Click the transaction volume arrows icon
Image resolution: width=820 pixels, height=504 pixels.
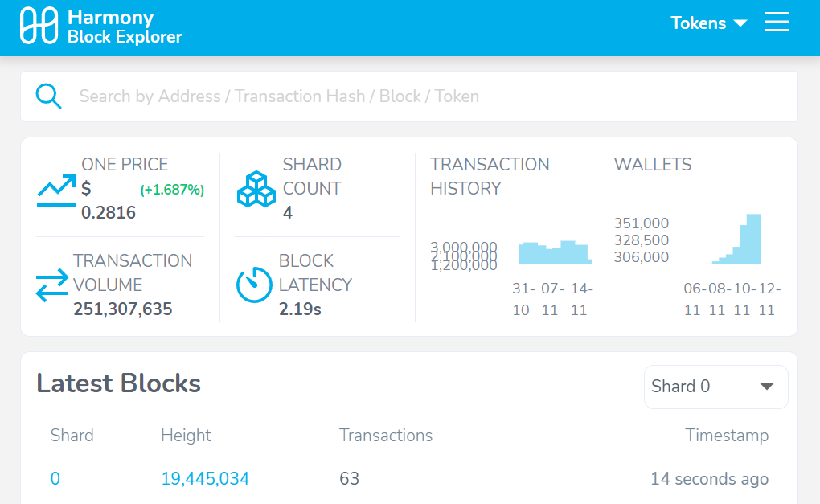pos(52,285)
